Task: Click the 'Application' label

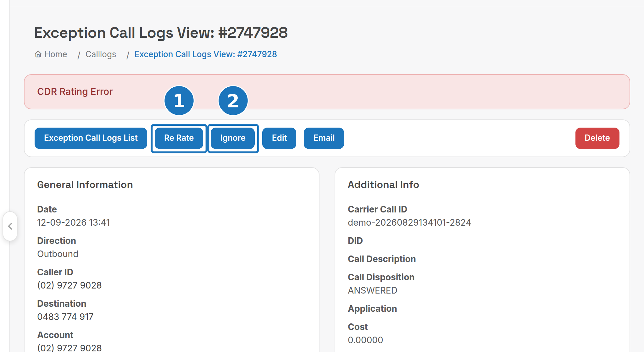Action: (372, 309)
